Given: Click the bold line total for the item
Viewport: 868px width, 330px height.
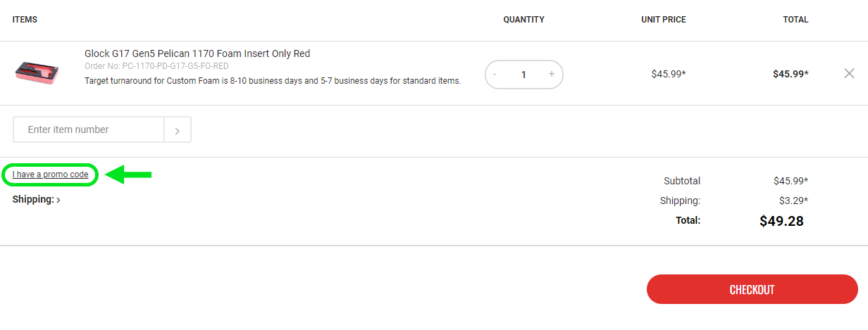Looking at the screenshot, I should click(790, 73).
